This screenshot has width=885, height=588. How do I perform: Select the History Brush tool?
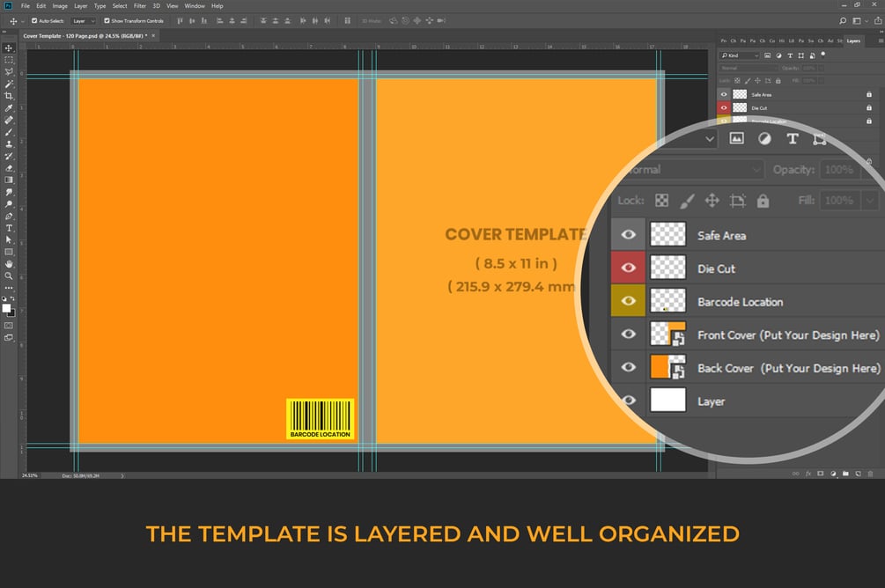[x=9, y=157]
